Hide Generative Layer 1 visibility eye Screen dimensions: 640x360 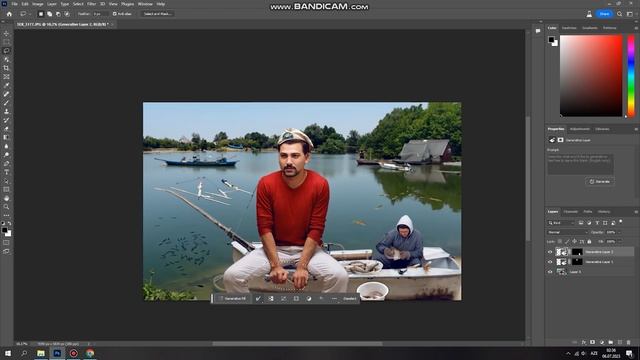click(550, 262)
